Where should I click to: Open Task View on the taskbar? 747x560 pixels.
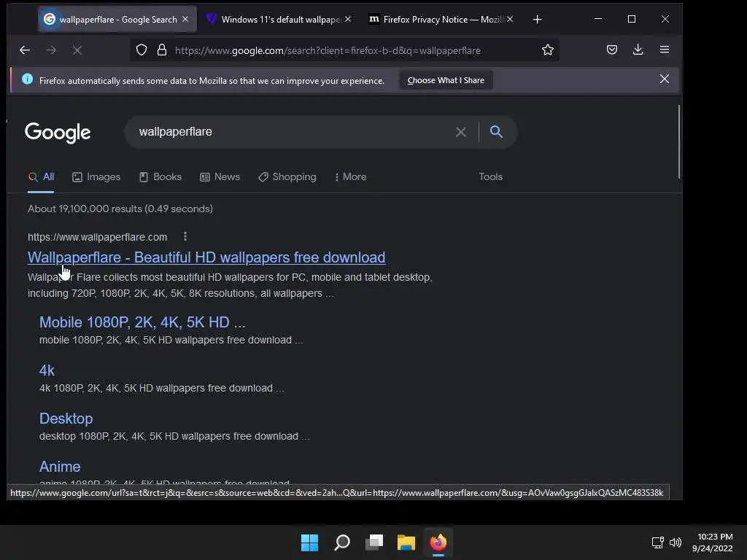374,542
